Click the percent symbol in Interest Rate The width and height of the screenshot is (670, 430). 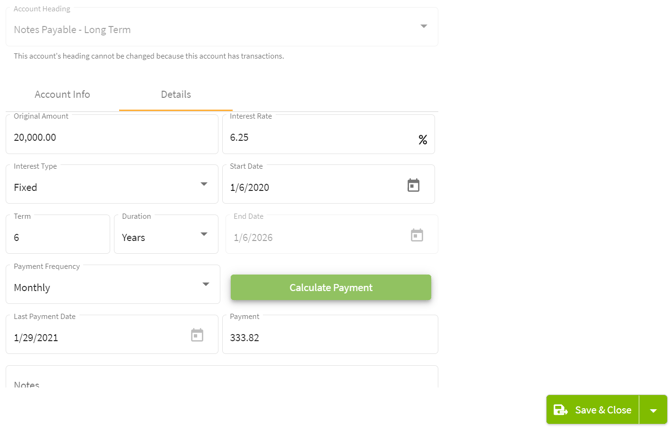(423, 140)
